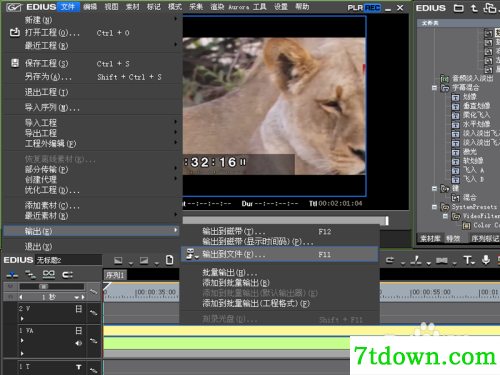Screen dimensions: 500x375
Task: Open the 素材 menu
Action: 132,7
